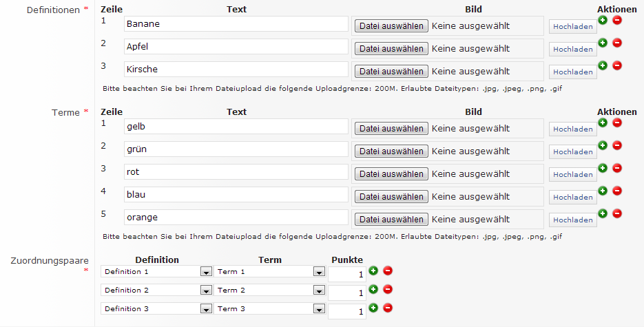This screenshot has height=327, width=644.
Task: Remove the rot term row
Action: click(616, 168)
